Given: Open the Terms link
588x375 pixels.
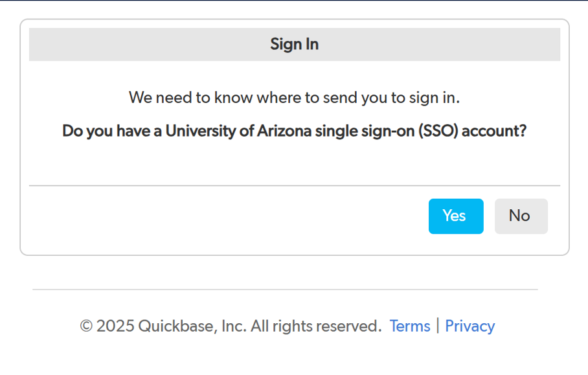Looking at the screenshot, I should [x=410, y=326].
